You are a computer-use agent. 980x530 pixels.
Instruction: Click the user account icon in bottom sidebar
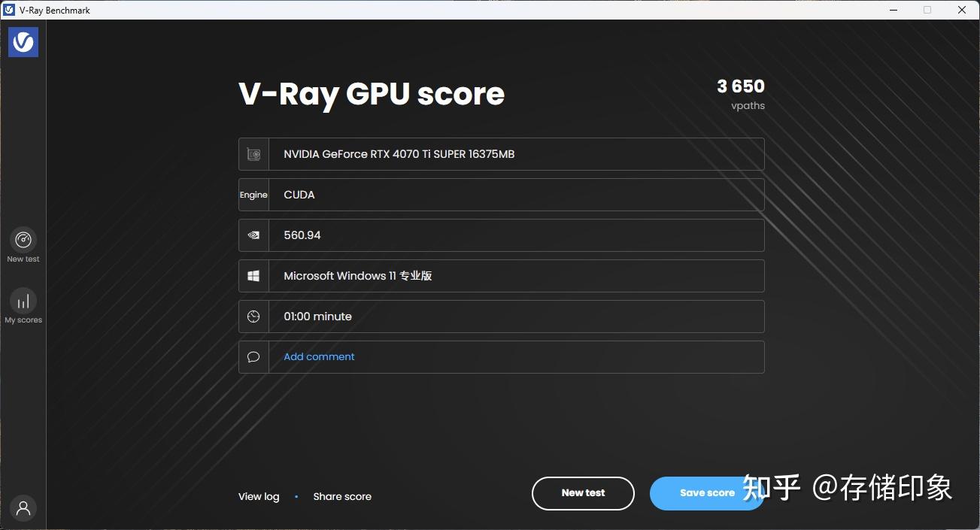coord(23,508)
